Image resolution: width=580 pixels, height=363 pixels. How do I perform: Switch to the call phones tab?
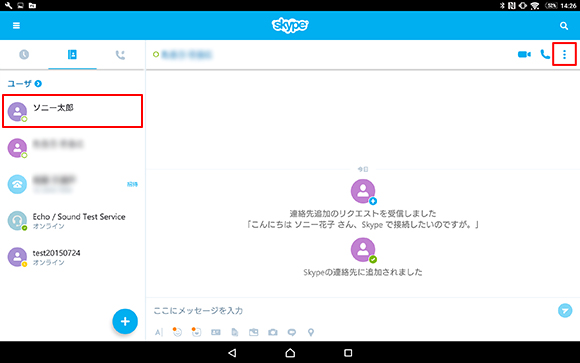tap(120, 55)
